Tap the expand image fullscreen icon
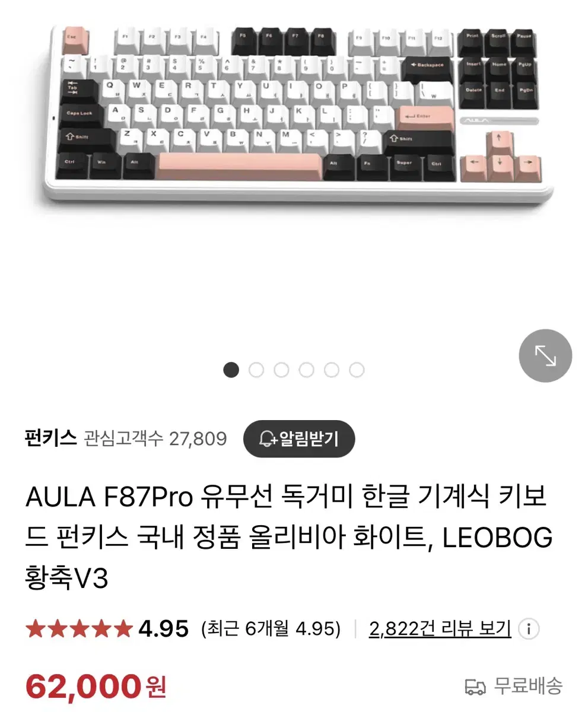 (545, 356)
